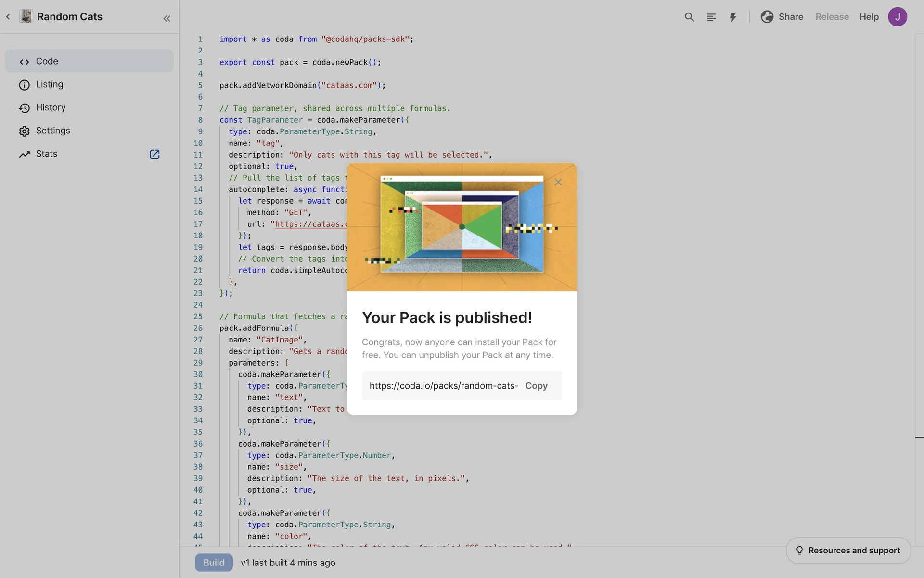The height and width of the screenshot is (578, 924).
Task: Copy the Pack URL
Action: (536, 386)
